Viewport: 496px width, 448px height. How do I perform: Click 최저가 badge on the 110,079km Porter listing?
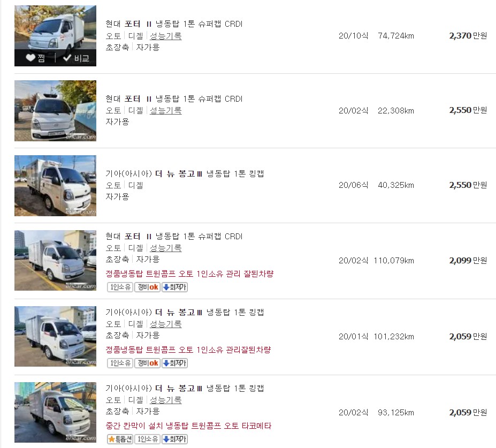(174, 287)
